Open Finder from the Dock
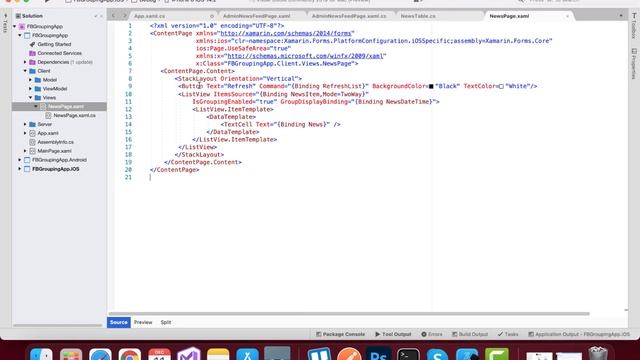The image size is (640, 360). 41,354
